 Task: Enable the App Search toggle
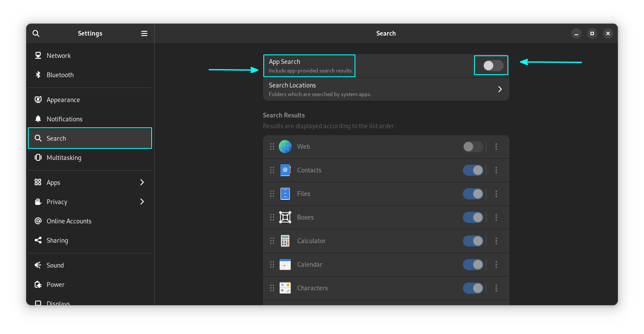pos(493,66)
